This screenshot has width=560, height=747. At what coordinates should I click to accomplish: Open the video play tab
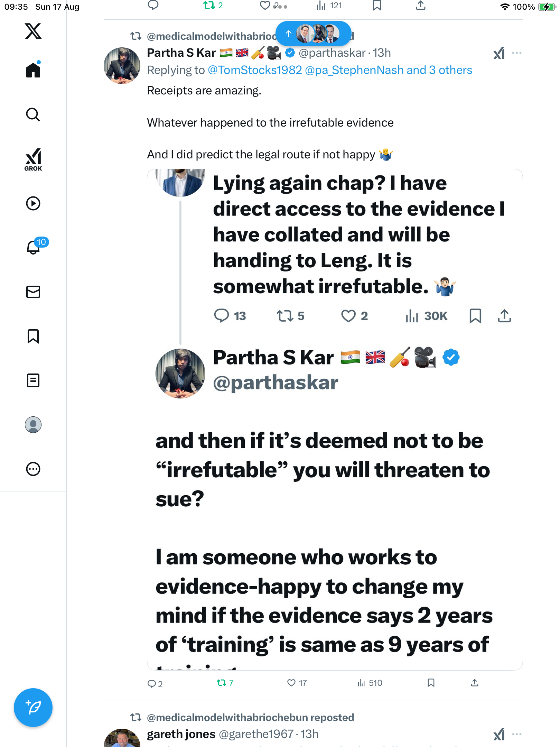pyautogui.click(x=33, y=203)
